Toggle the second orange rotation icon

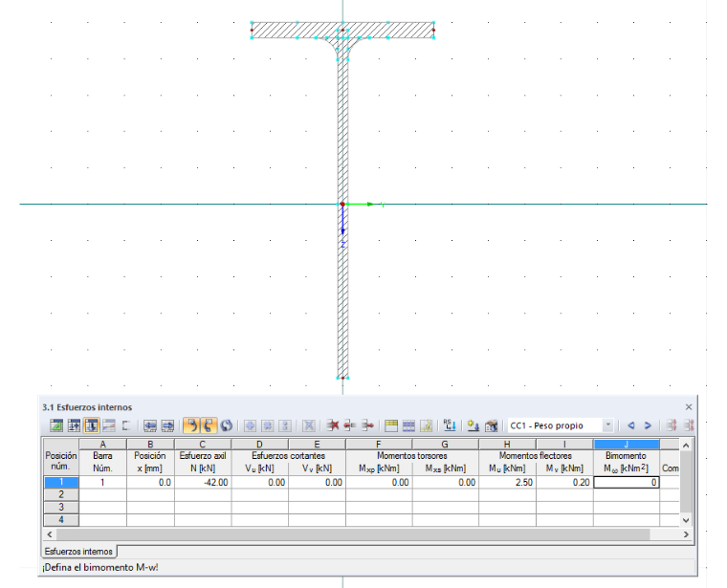pos(209,425)
